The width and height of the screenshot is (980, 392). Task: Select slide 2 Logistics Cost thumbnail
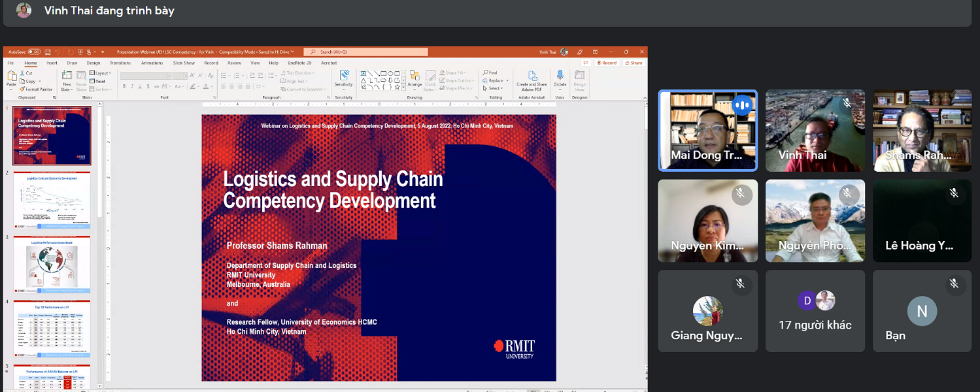click(52, 200)
